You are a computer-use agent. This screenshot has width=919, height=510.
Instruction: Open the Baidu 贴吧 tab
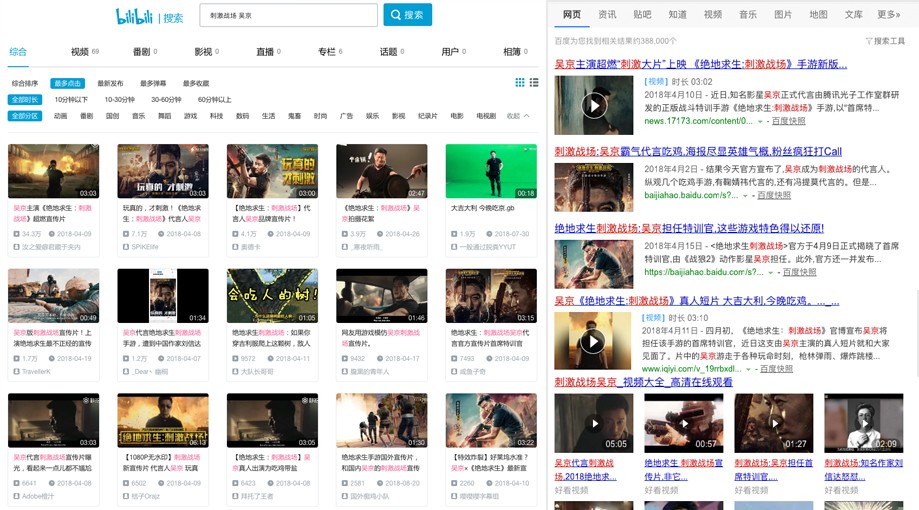point(642,15)
